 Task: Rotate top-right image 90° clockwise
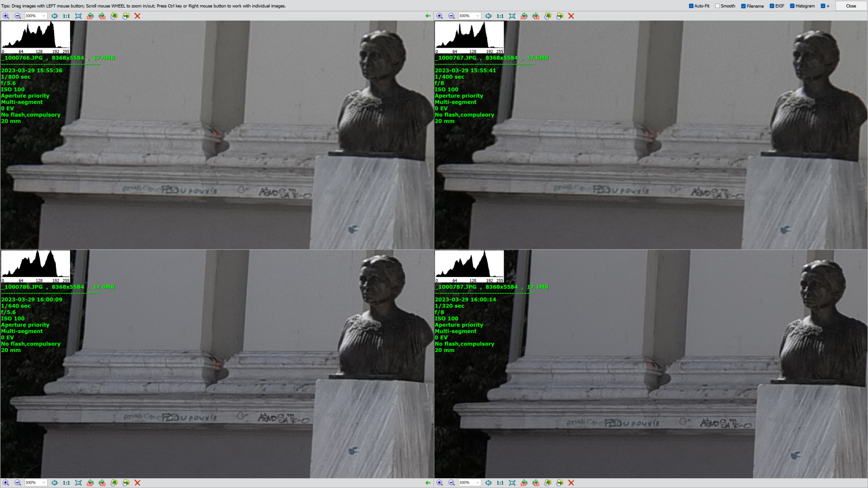(x=536, y=16)
